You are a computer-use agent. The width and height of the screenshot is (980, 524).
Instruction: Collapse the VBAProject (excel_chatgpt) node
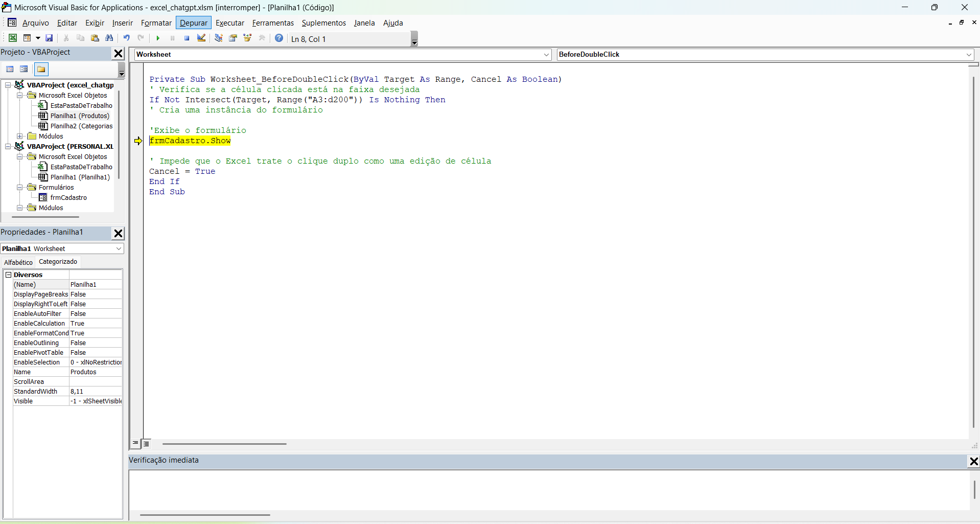coord(8,85)
